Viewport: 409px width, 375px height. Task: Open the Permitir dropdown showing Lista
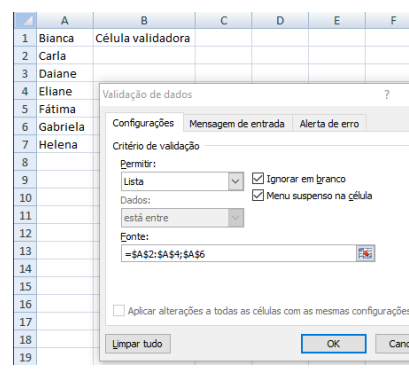coord(182,181)
